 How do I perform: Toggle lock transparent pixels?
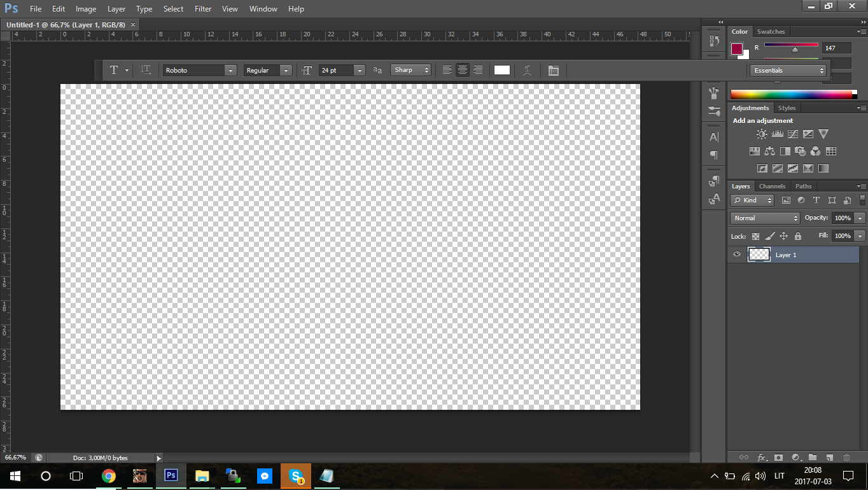(x=755, y=236)
